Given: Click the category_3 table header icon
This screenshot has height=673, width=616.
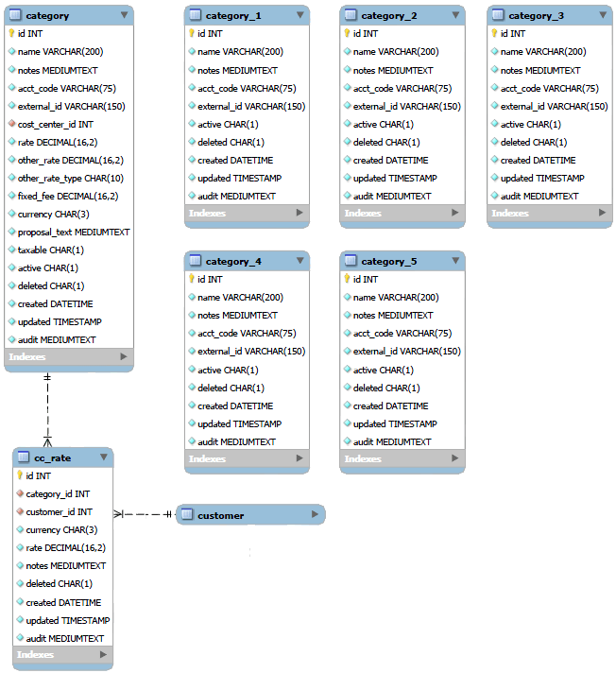Looking at the screenshot, I should [498, 15].
